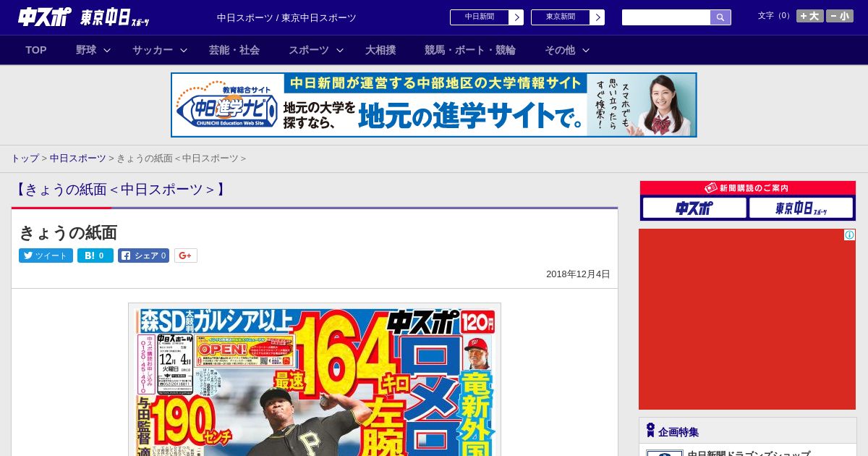Click the Hatena B! bookmark button
This screenshot has width=868, height=456.
pos(95,256)
